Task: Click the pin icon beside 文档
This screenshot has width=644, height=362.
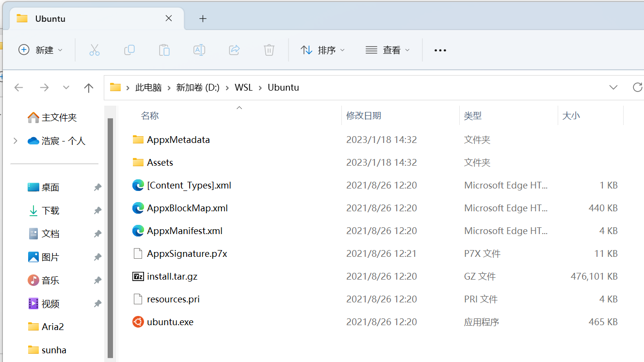Action: [x=97, y=234]
